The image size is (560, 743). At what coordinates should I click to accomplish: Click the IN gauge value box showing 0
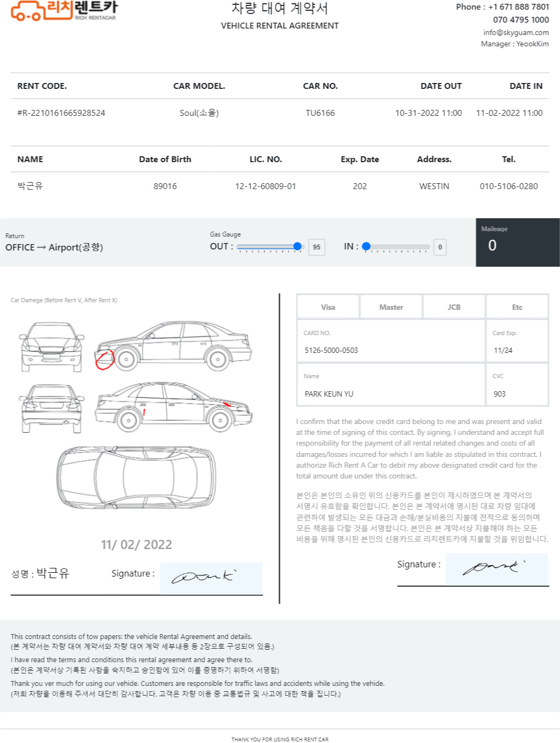[440, 247]
